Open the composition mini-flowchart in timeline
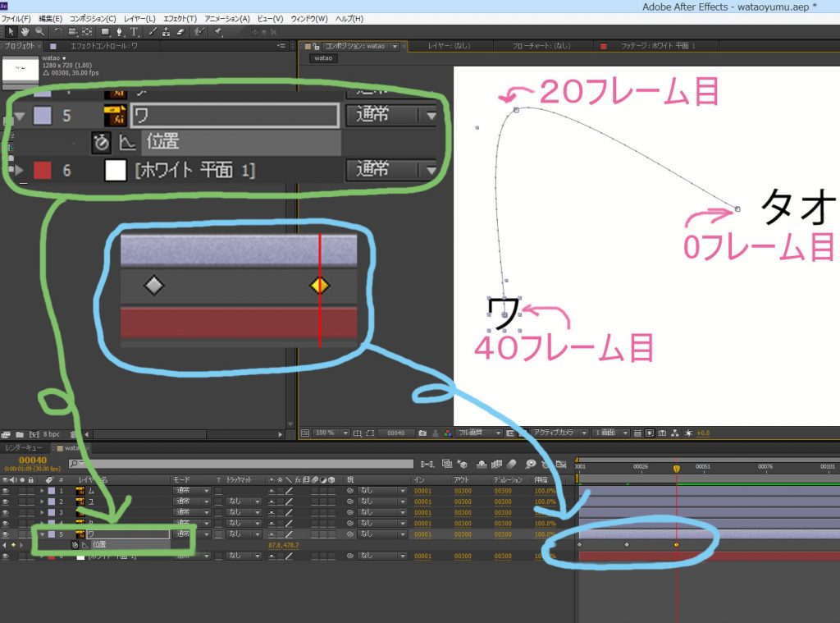Image resolution: width=840 pixels, height=623 pixels. [x=427, y=464]
